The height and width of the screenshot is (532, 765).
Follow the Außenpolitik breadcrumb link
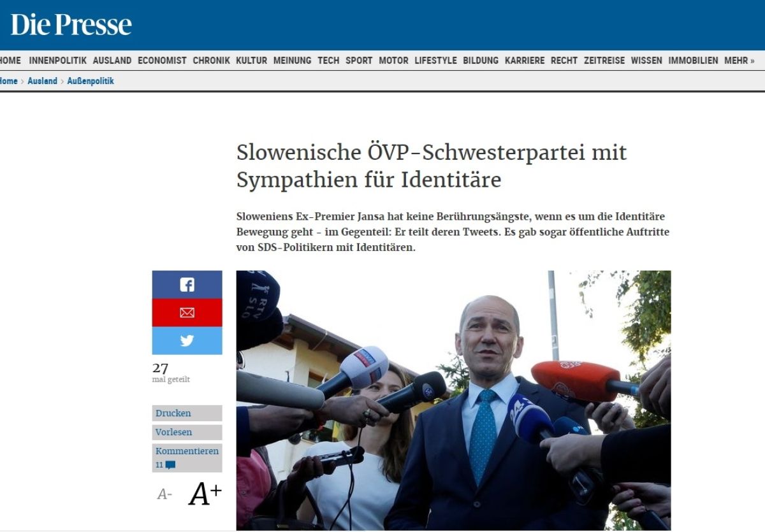[91, 81]
